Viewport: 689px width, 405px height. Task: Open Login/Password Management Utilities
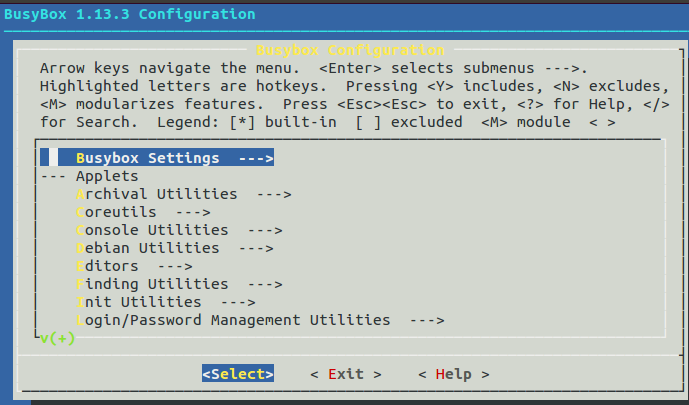(x=260, y=320)
